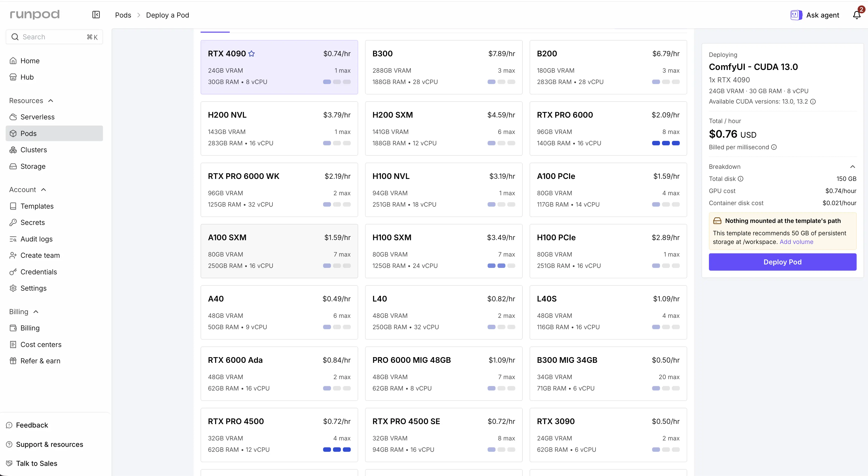Image resolution: width=868 pixels, height=476 pixels.
Task: Click the Serverless cloud icon
Action: click(x=13, y=117)
